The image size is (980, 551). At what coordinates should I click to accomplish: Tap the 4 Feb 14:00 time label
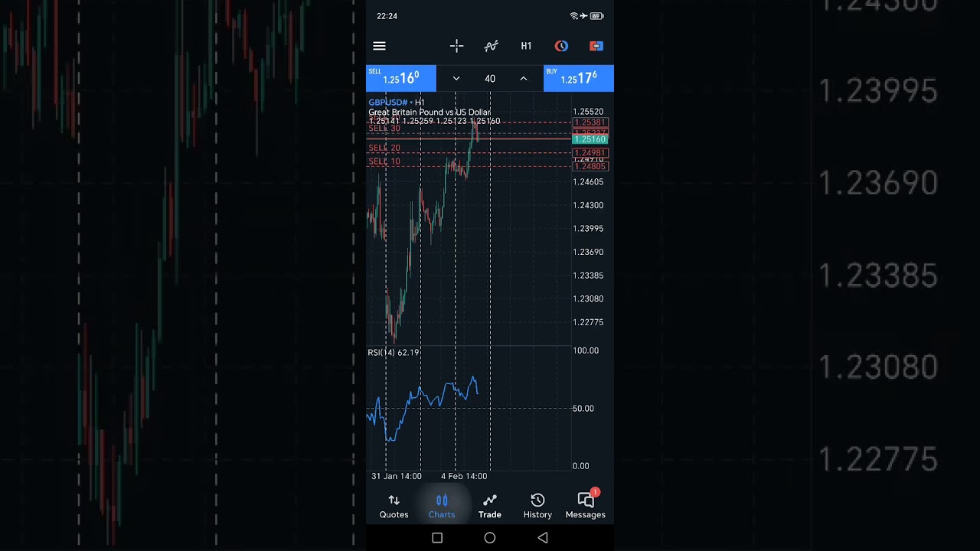point(464,476)
